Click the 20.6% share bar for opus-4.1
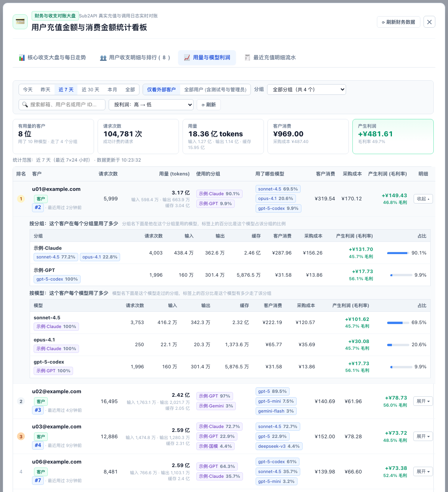The image size is (448, 492). pos(398,345)
